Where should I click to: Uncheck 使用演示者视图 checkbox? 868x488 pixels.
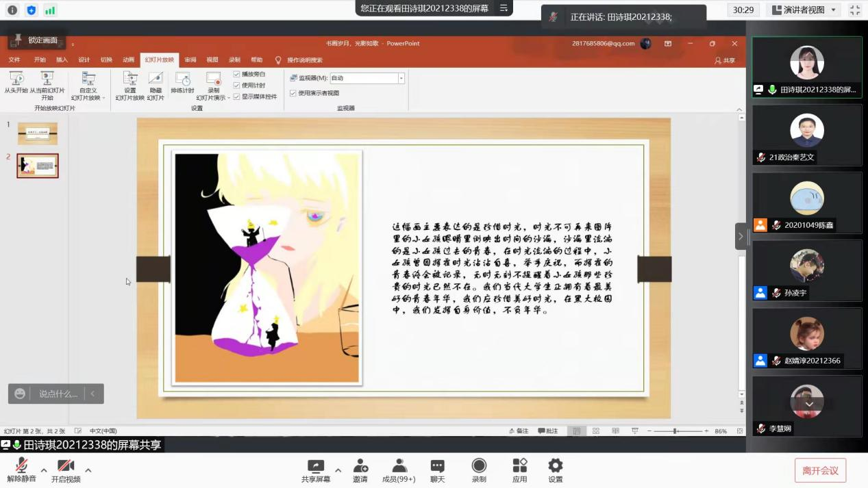pyautogui.click(x=293, y=93)
